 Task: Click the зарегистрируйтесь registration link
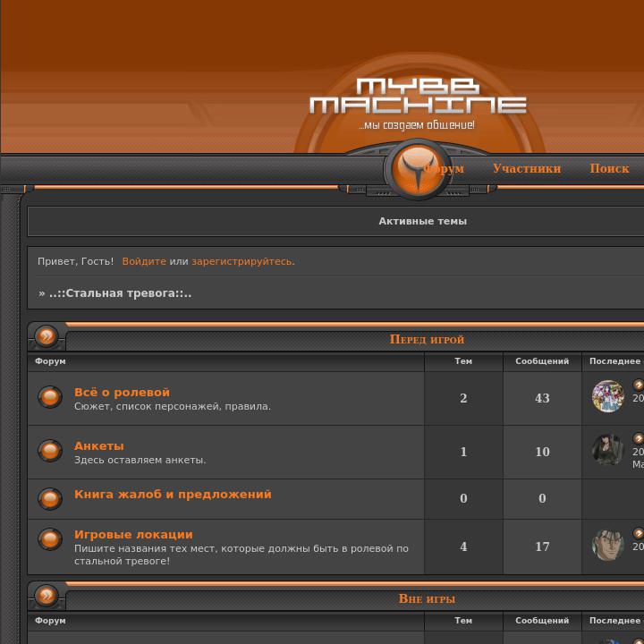click(x=242, y=261)
